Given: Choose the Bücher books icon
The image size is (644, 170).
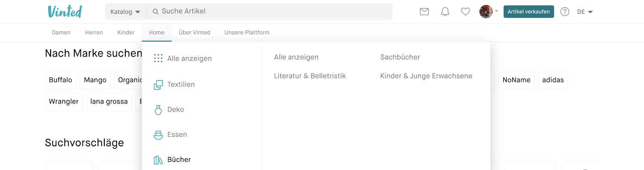Looking at the screenshot, I should (158, 160).
